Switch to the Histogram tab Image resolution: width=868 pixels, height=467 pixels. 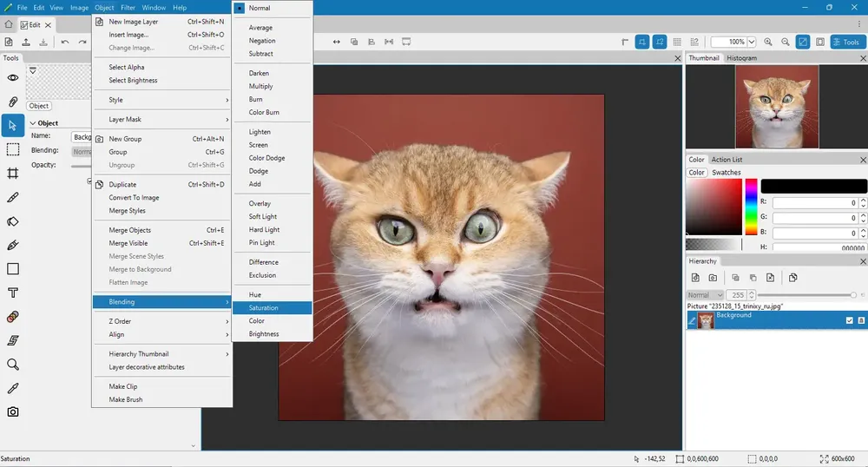741,58
